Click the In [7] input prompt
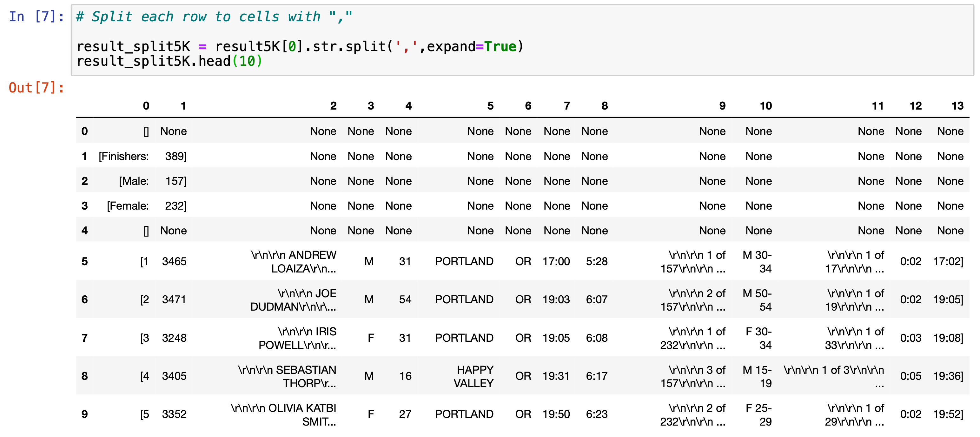This screenshot has height=437, width=980. pos(36,17)
